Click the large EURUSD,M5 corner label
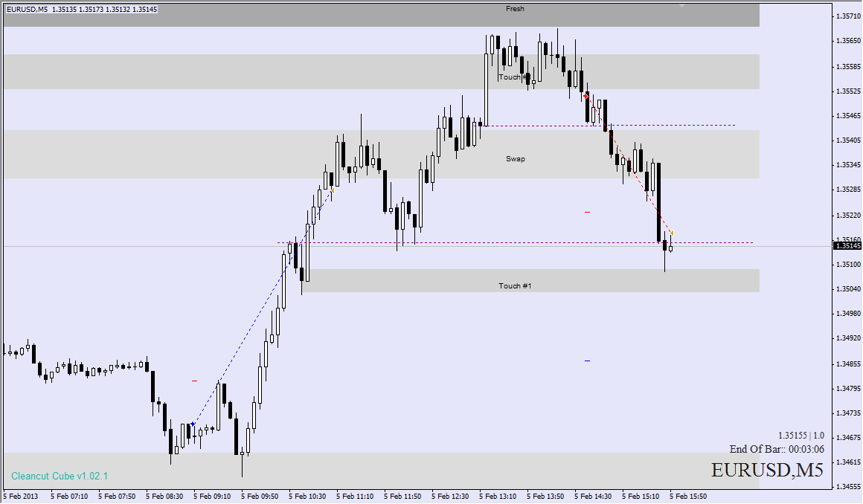Viewport: 863px width, 504px height. tap(767, 471)
